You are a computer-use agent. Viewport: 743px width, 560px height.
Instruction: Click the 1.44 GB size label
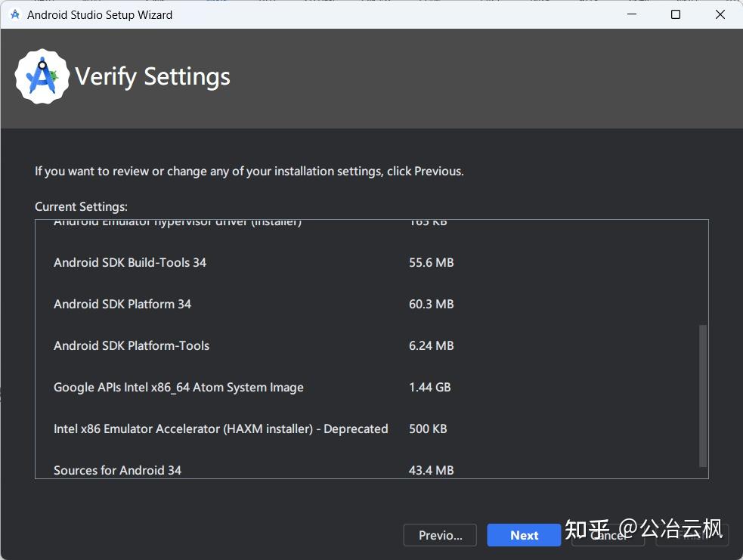pos(429,387)
